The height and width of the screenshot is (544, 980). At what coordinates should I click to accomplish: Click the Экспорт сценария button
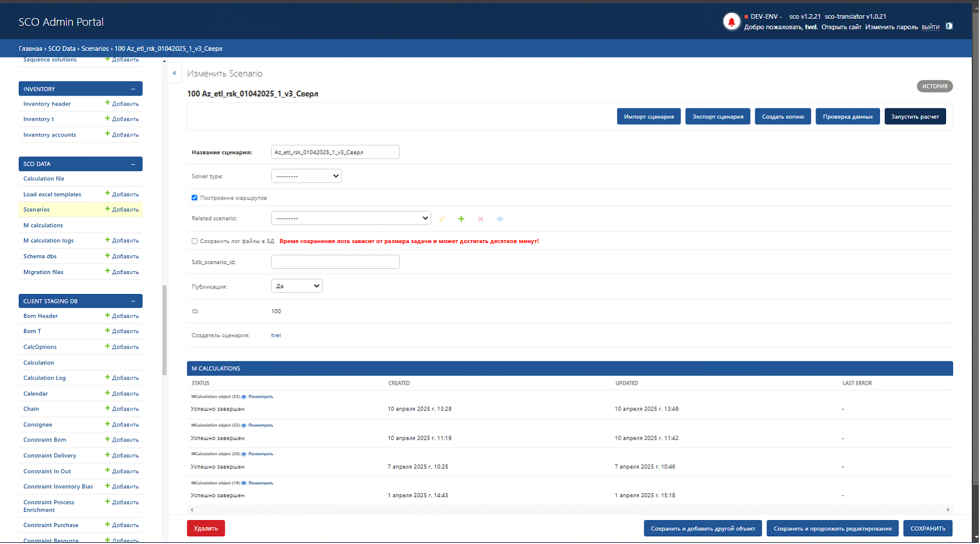pos(718,117)
